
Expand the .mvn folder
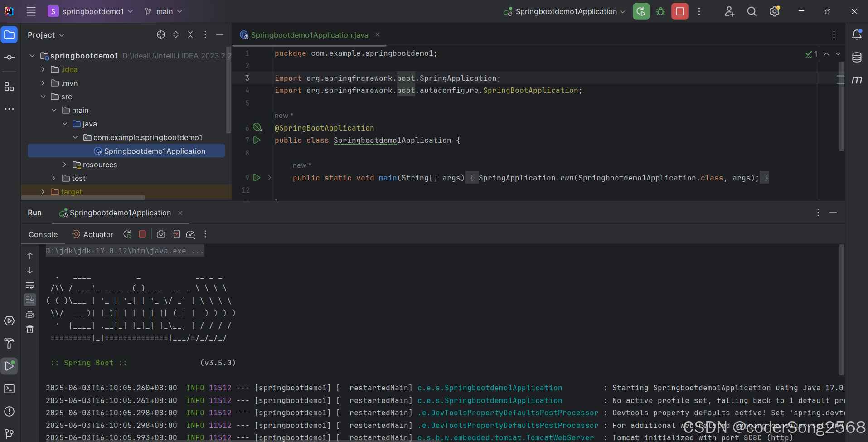click(43, 83)
